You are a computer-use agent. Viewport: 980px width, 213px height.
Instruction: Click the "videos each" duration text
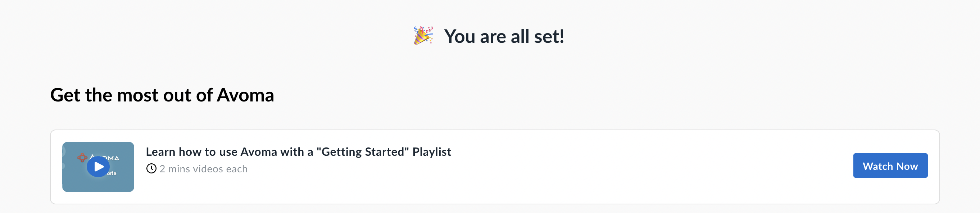click(x=227, y=169)
